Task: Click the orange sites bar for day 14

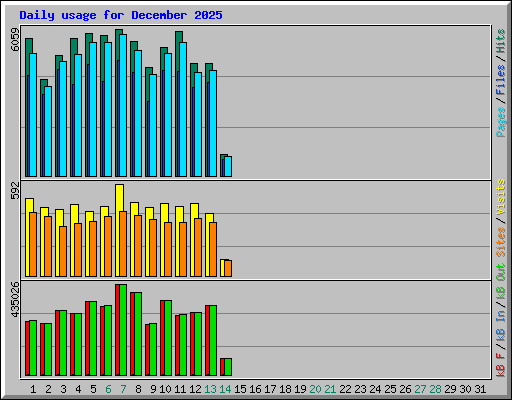Action: 228,268
